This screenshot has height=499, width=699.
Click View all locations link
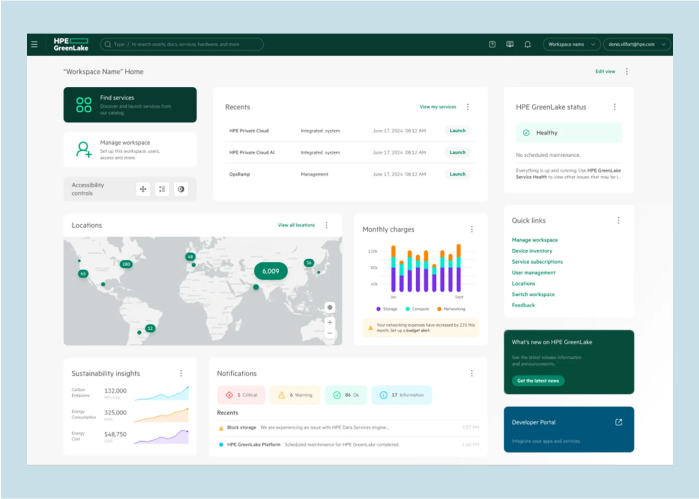click(x=296, y=225)
